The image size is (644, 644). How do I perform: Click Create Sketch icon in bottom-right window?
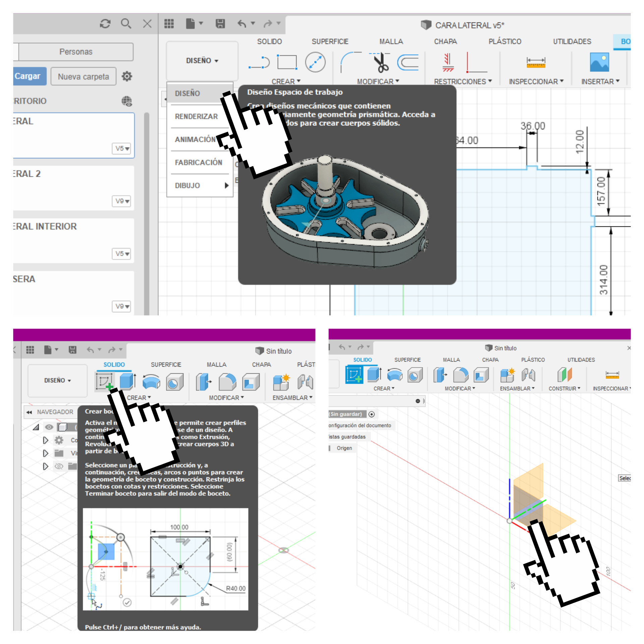coord(354,375)
